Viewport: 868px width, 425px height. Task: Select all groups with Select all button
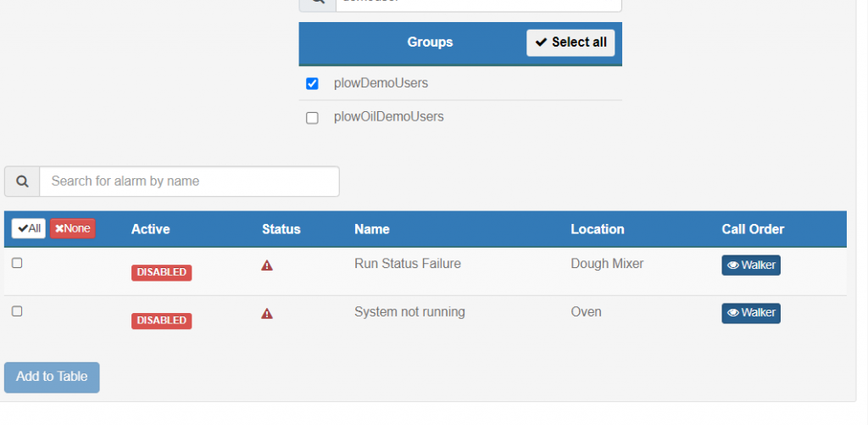point(570,42)
